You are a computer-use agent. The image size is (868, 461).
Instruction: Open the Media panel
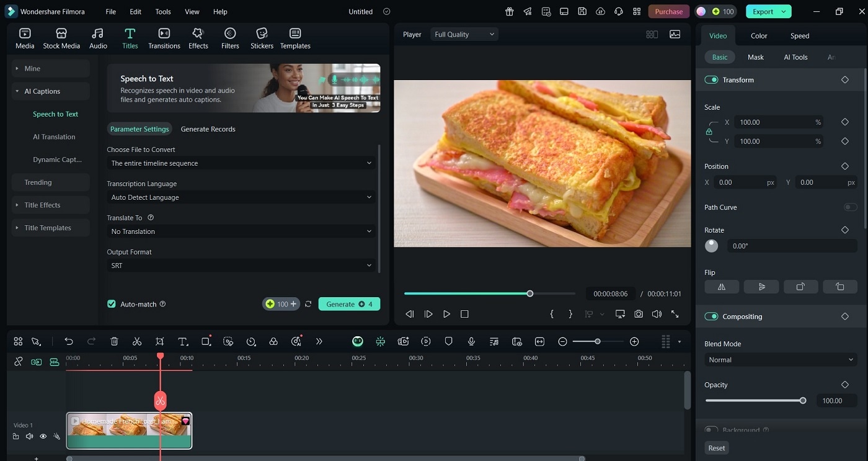(x=25, y=38)
